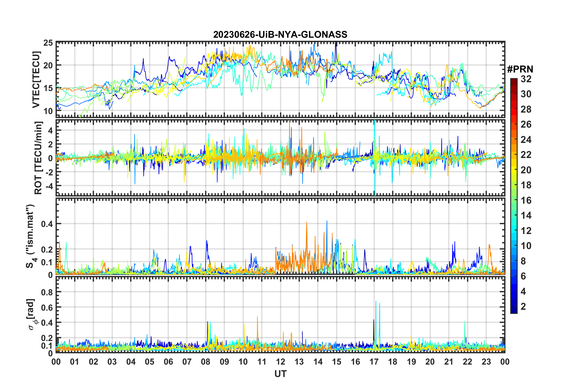Click the σφ axis tick label 0.4

click(x=47, y=323)
